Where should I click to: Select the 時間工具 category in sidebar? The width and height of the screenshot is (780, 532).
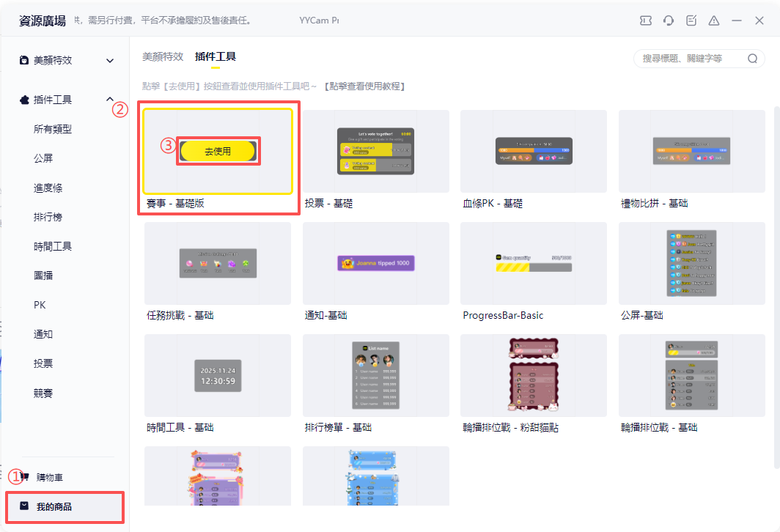pyautogui.click(x=53, y=247)
